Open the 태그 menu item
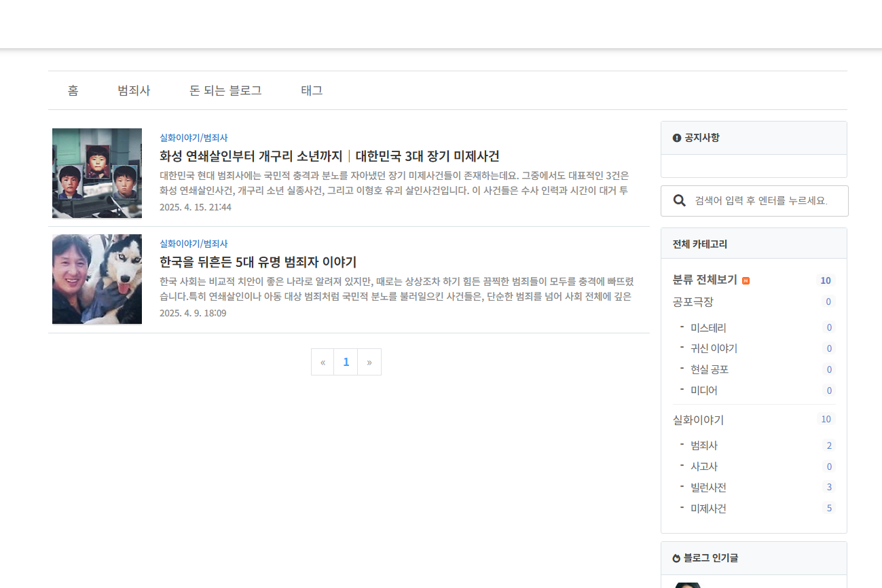Screen dimensions: 882x588 pos(312,90)
